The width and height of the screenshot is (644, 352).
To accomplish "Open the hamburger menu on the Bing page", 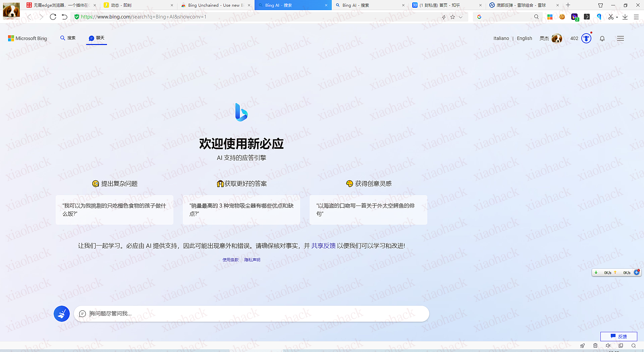I will [x=620, y=38].
